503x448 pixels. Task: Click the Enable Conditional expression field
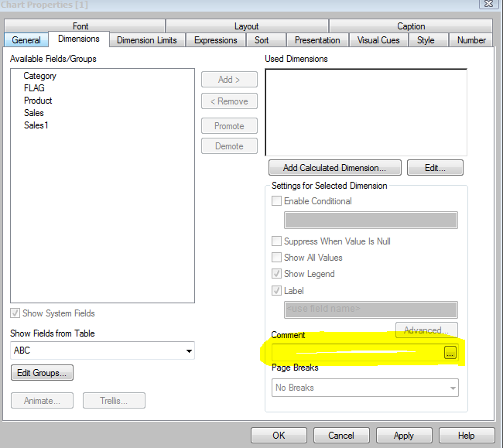[x=371, y=220]
